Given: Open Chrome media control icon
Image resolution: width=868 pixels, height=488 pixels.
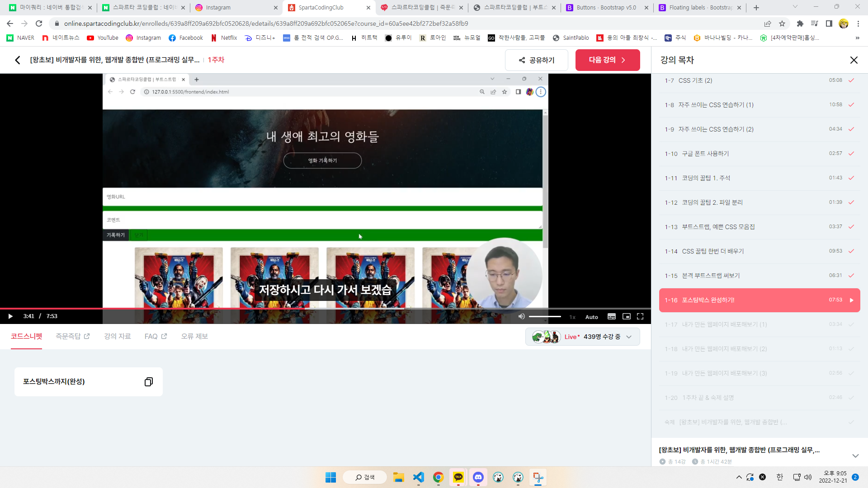Looking at the screenshot, I should (814, 23).
